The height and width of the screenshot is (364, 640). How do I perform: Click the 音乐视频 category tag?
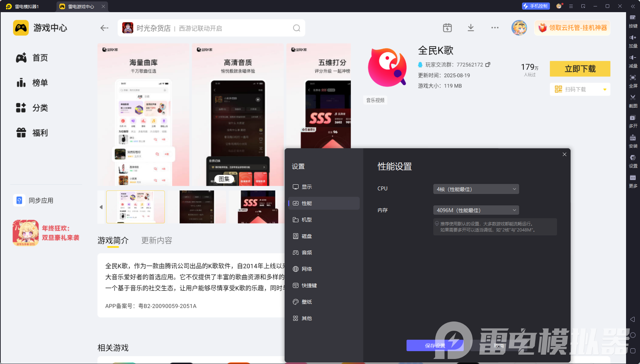coord(375,100)
